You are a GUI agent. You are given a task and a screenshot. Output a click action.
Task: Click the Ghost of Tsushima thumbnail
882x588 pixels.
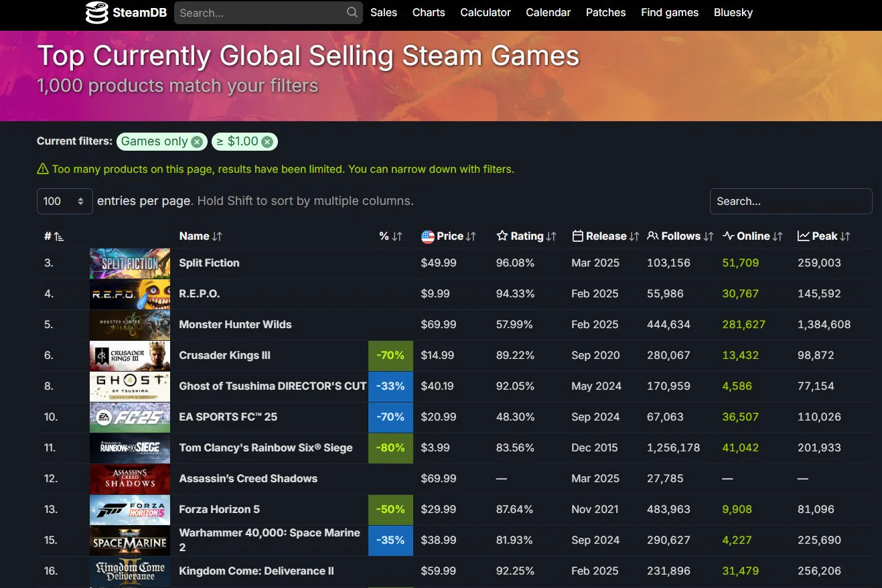click(x=130, y=386)
